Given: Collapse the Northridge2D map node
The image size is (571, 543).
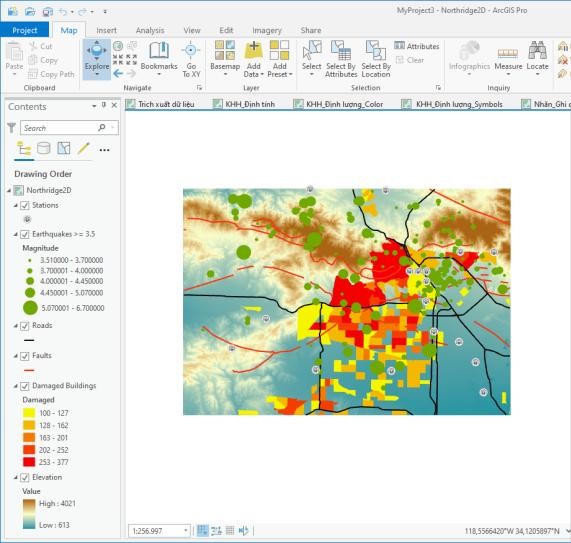Looking at the screenshot, I should pyautogui.click(x=9, y=190).
